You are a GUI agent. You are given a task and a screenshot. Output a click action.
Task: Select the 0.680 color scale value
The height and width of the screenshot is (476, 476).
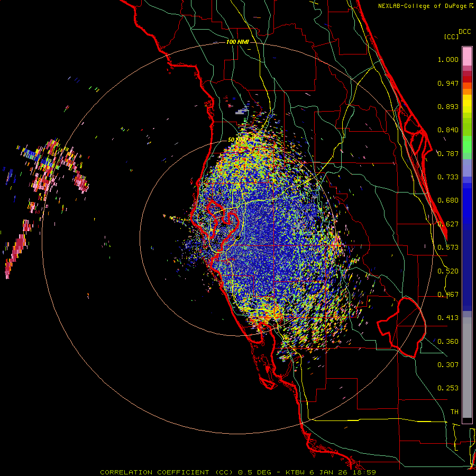coord(448,200)
